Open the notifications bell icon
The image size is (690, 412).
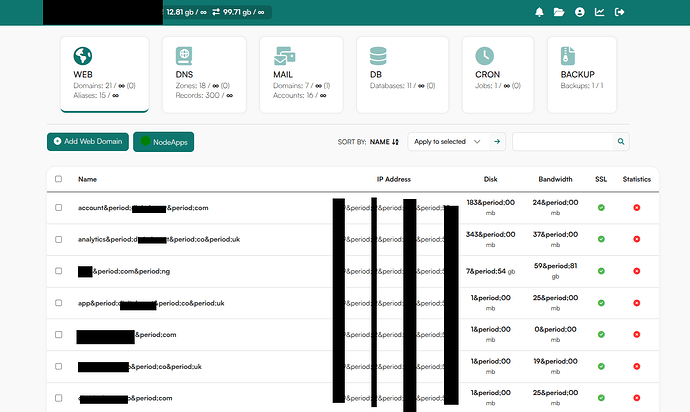click(x=539, y=12)
